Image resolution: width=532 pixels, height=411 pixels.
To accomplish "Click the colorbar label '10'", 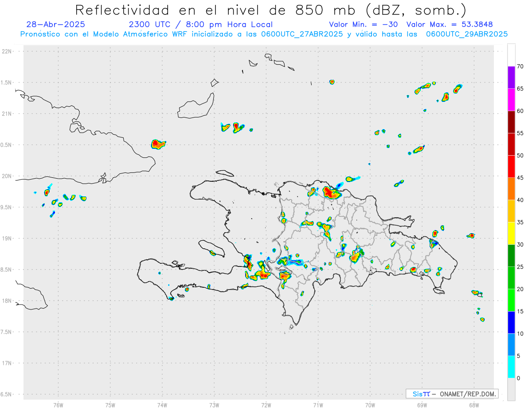I will (x=520, y=333).
